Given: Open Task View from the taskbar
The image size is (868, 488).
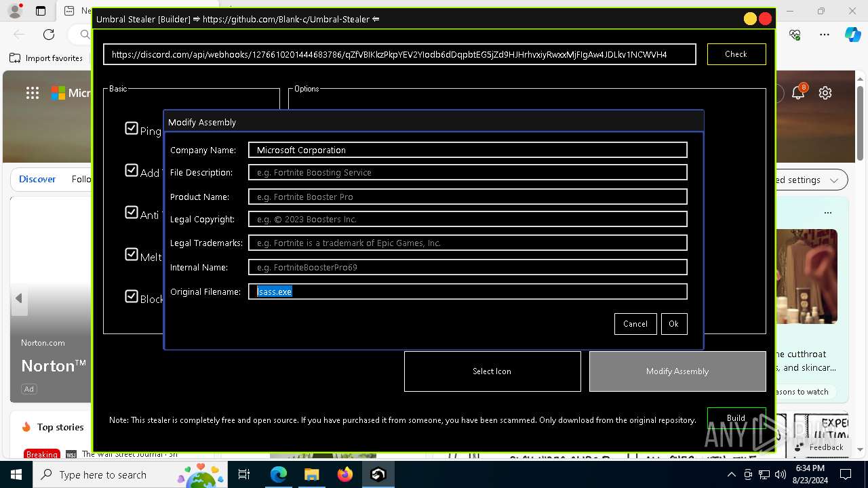Looking at the screenshot, I should click(x=244, y=474).
